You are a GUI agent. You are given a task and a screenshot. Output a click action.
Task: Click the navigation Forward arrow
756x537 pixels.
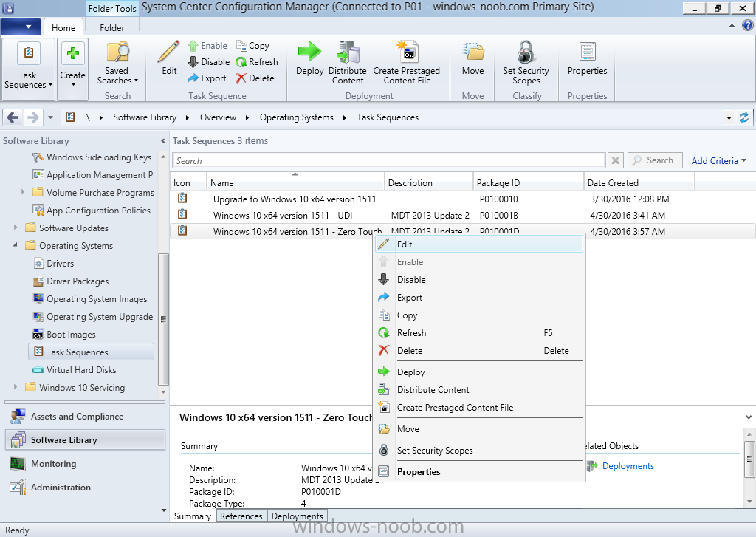pos(32,117)
